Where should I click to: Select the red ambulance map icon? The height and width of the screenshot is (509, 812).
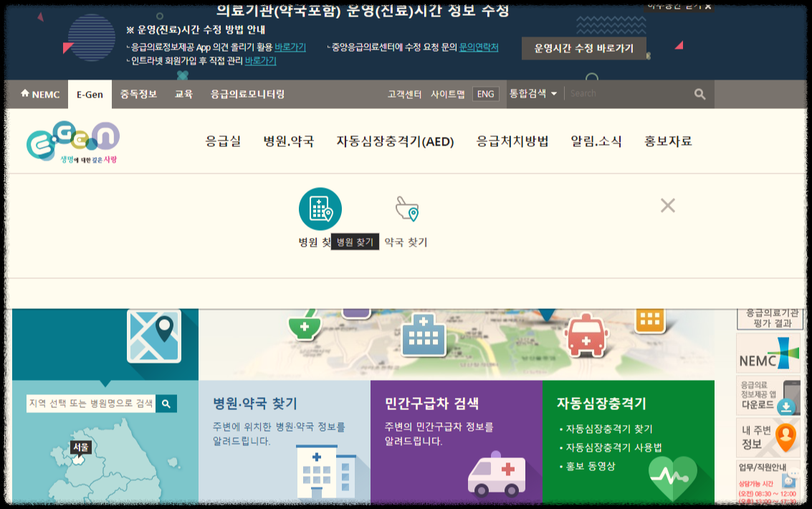586,335
